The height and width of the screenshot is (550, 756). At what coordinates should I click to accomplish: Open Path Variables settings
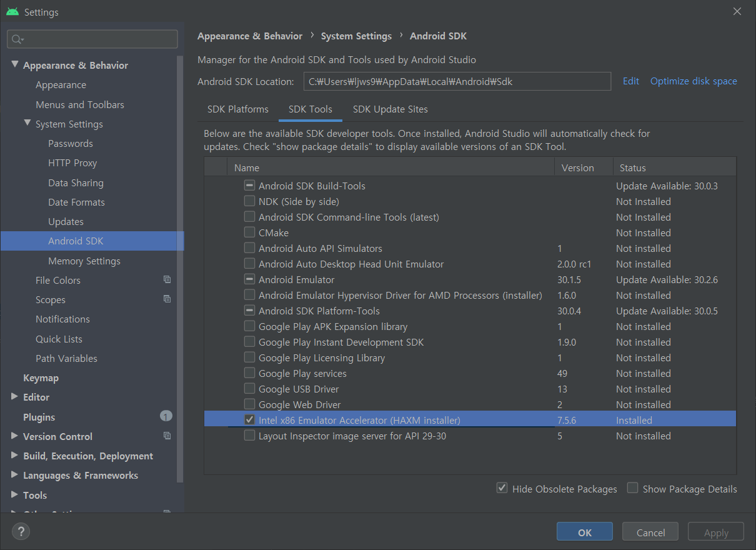coord(66,358)
